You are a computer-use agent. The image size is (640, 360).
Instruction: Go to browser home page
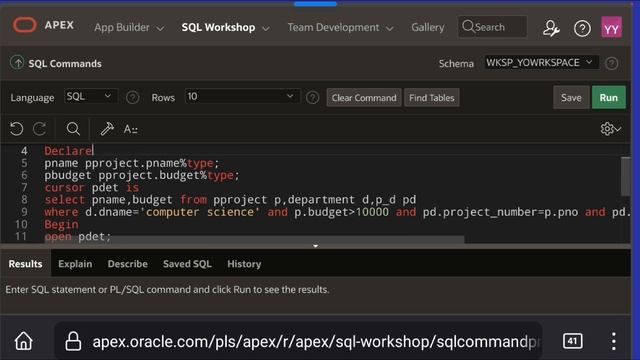tap(24, 341)
